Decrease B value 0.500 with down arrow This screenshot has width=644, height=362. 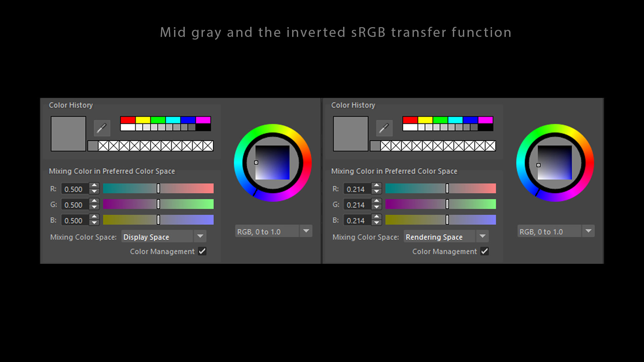coord(95,223)
